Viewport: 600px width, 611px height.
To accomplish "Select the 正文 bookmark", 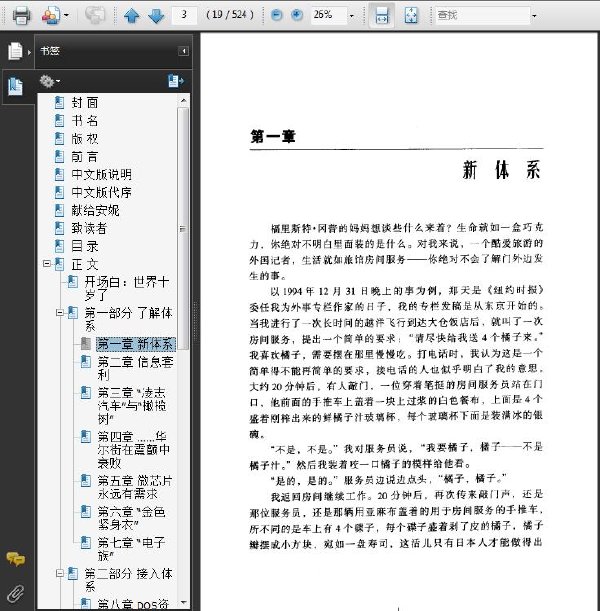I will [85, 265].
